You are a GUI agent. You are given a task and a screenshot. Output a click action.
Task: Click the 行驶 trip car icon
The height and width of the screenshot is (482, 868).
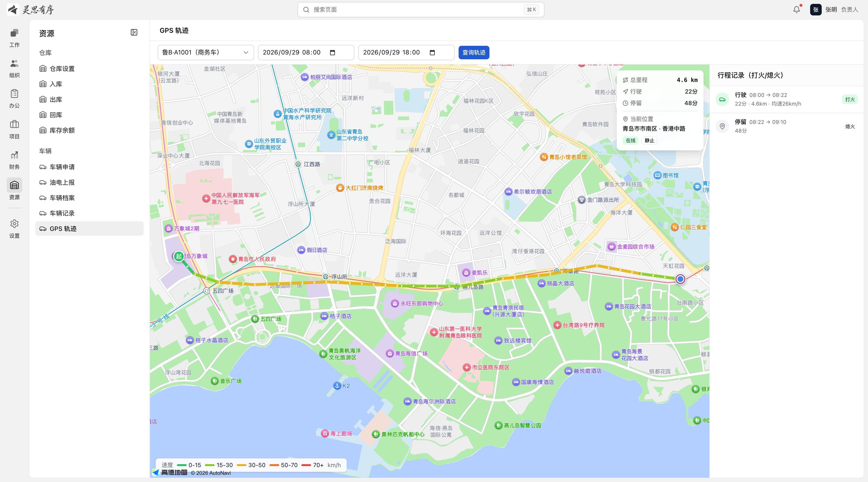coord(722,99)
